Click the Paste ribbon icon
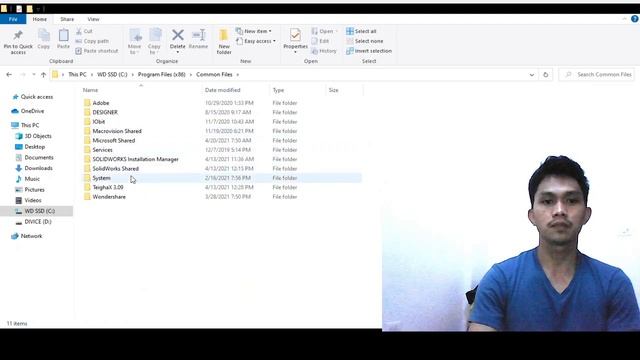640x360 pixels. coord(63,36)
